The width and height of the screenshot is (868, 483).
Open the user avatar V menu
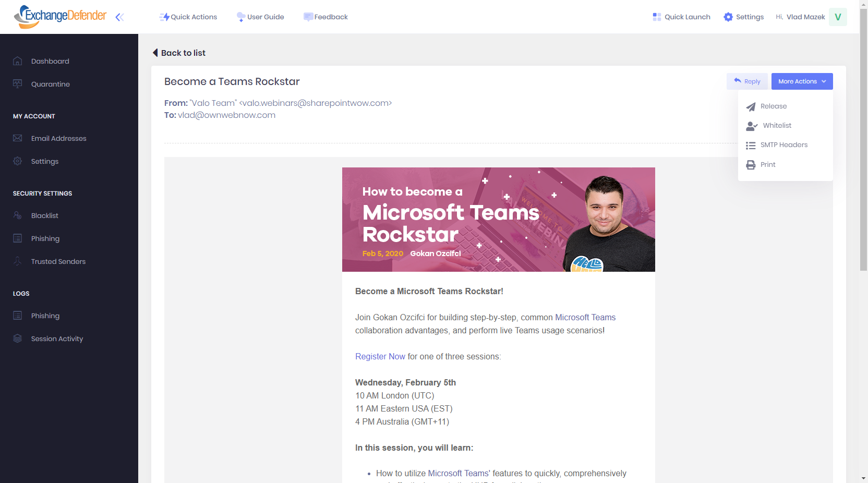[x=838, y=17]
